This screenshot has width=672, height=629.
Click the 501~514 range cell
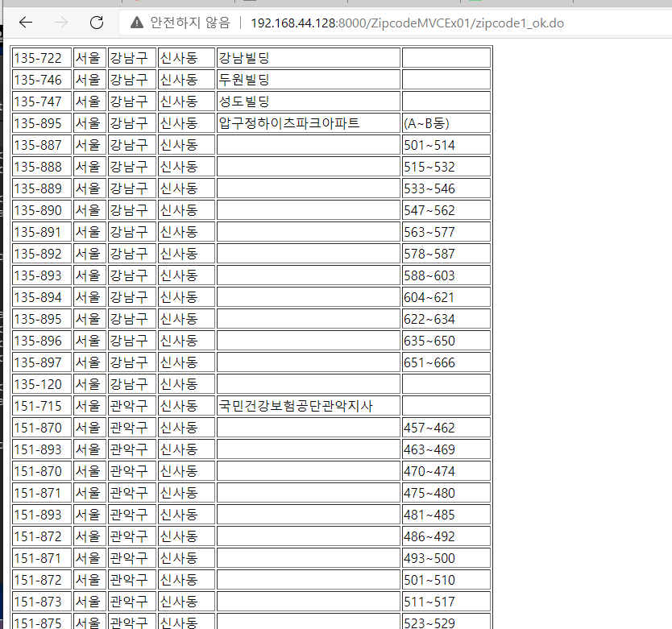click(446, 145)
